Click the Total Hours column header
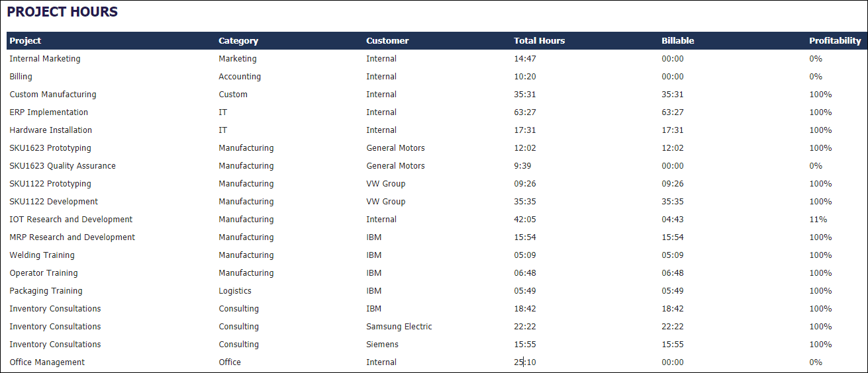This screenshot has width=868, height=373. [x=539, y=41]
